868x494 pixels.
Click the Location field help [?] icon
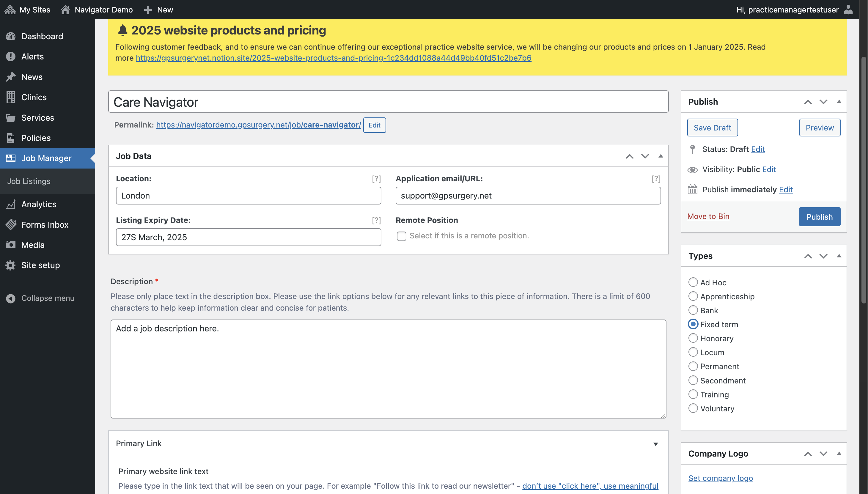coord(376,178)
